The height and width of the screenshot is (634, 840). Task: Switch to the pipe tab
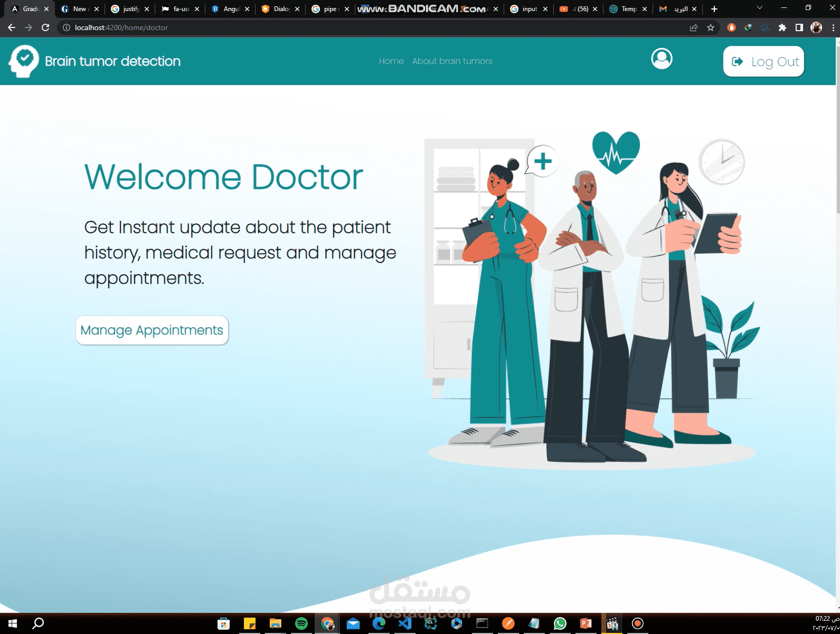click(x=331, y=9)
